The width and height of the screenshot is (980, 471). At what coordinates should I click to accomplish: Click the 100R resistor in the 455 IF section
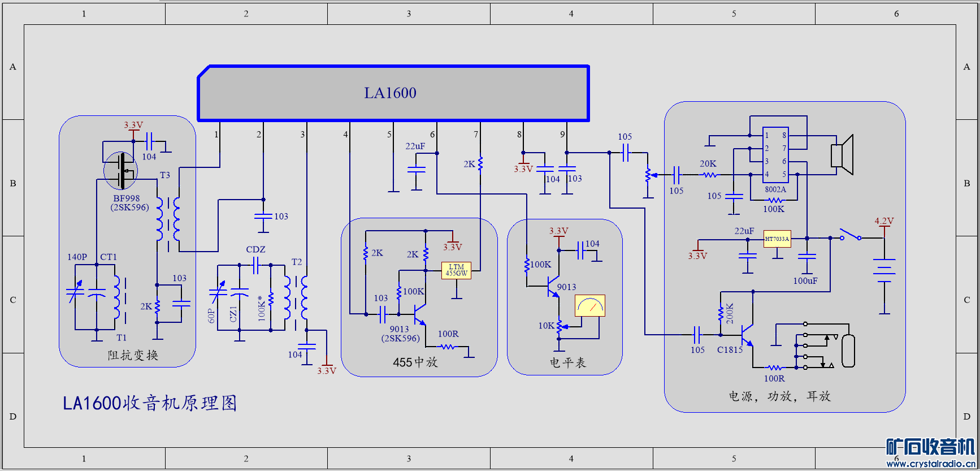(x=448, y=347)
